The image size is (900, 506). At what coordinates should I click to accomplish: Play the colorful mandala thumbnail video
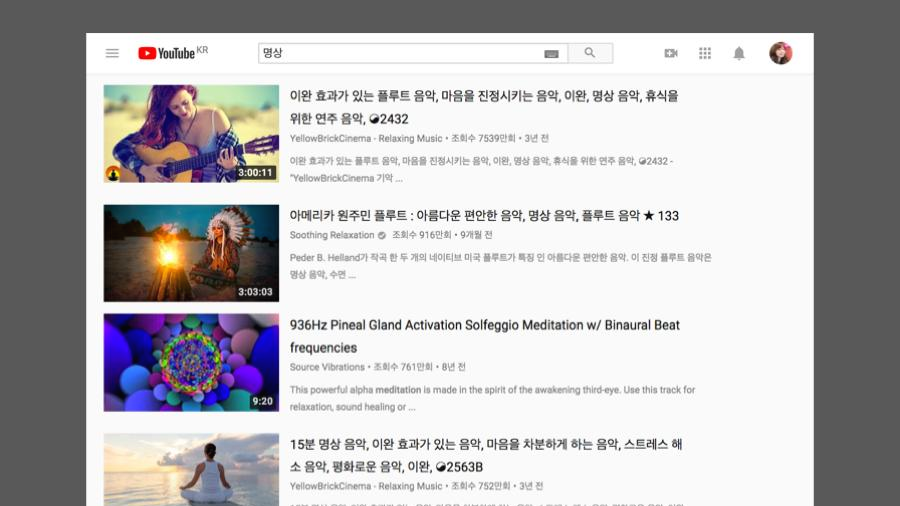click(191, 363)
